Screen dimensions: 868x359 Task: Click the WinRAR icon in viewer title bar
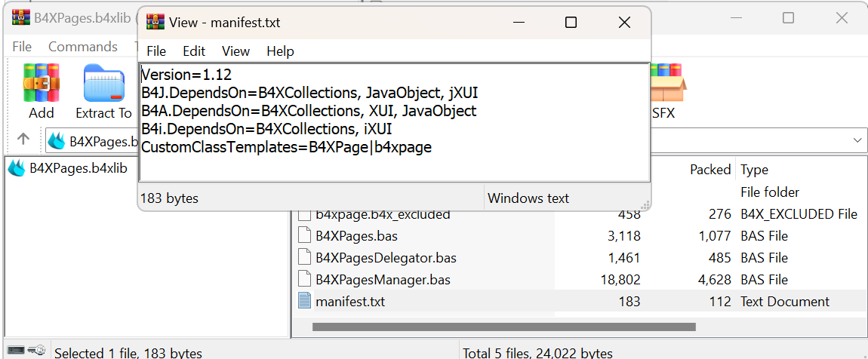[x=155, y=23]
